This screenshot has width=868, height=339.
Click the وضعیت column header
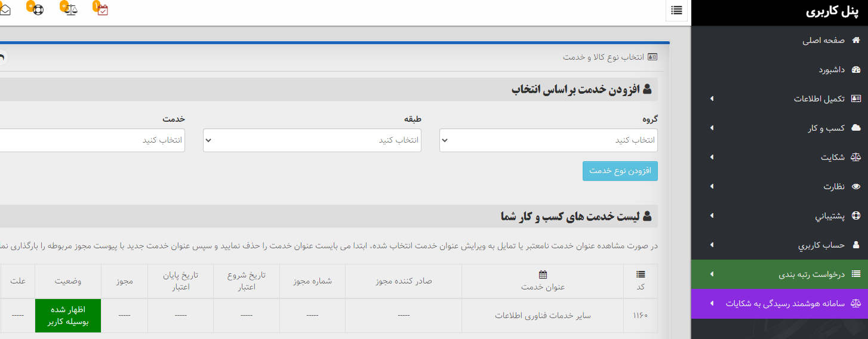coord(68,281)
